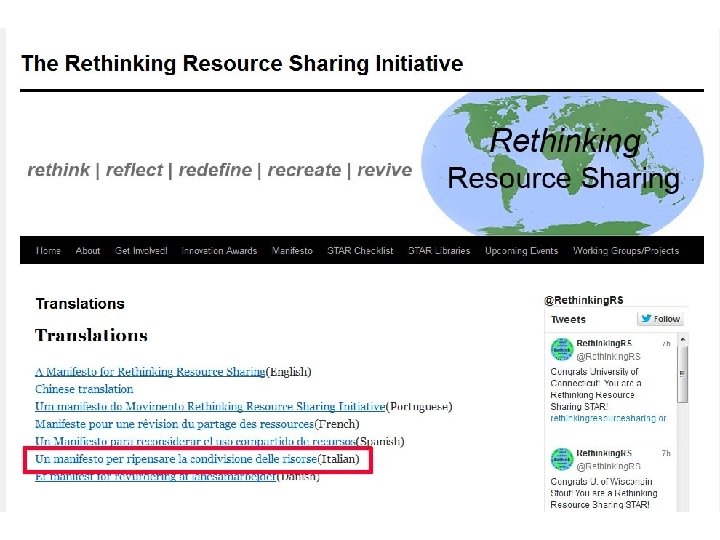
Task: Click the tweet widget scrollbar up arrow
Action: [x=683, y=339]
